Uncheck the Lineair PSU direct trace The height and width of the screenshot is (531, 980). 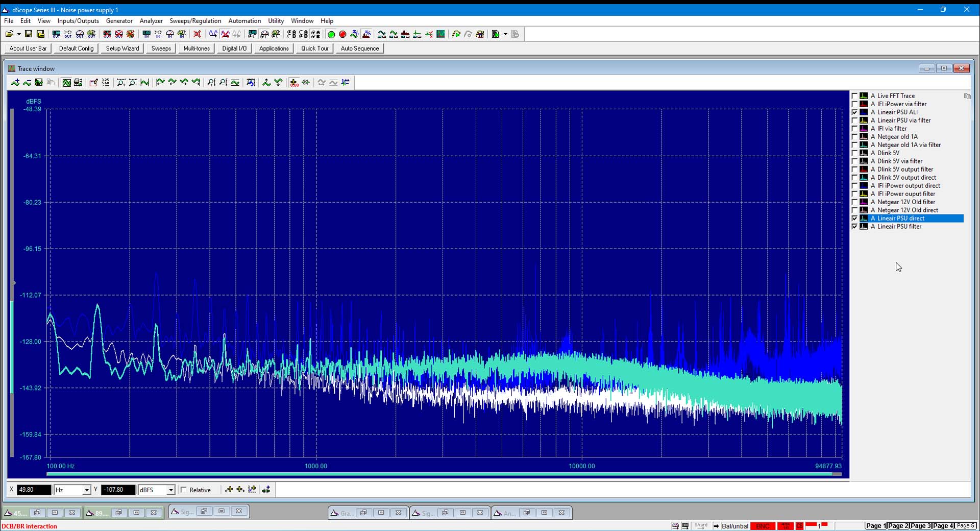click(x=854, y=219)
